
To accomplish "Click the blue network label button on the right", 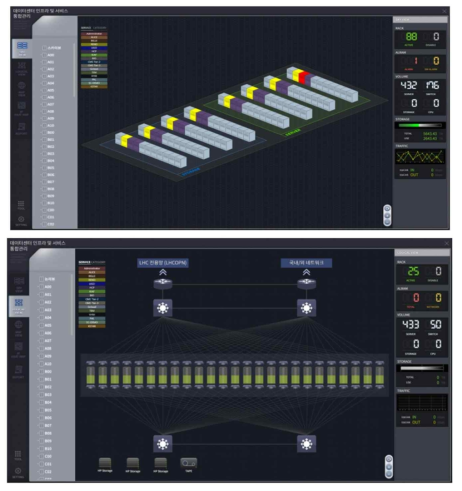I will (306, 263).
